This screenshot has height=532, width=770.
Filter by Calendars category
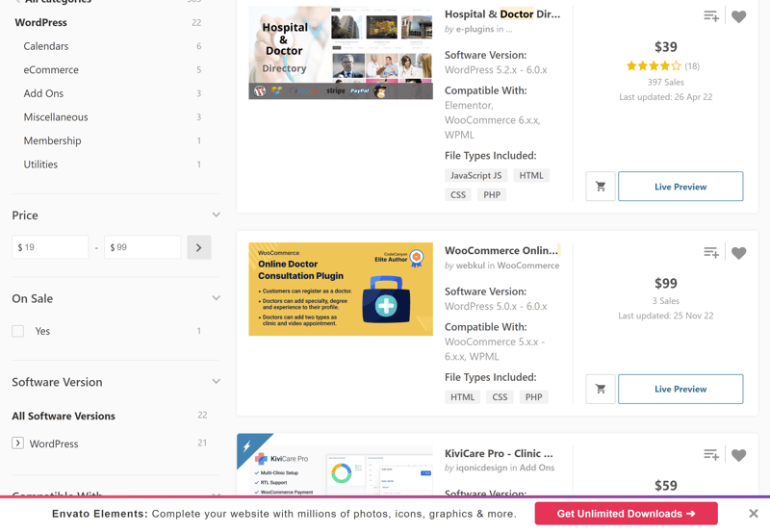[46, 46]
